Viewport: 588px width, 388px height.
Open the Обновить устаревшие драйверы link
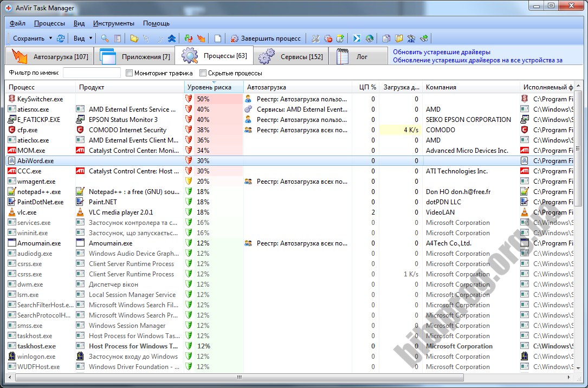point(442,52)
